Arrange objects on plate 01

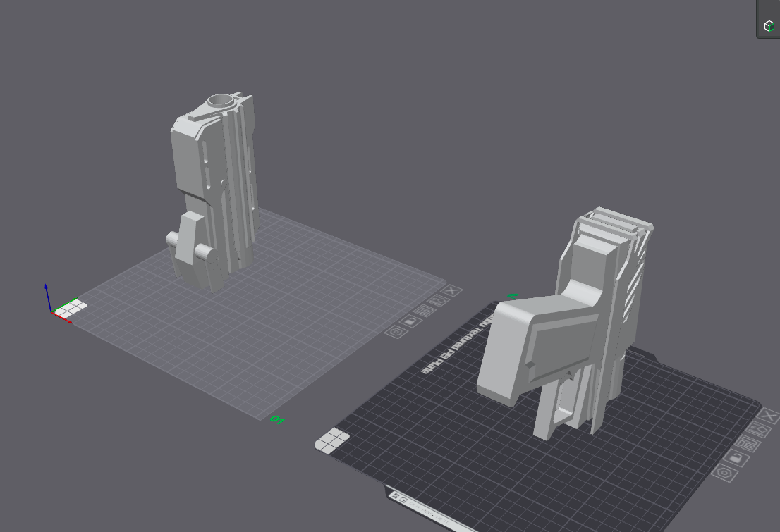pyautogui.click(x=425, y=311)
